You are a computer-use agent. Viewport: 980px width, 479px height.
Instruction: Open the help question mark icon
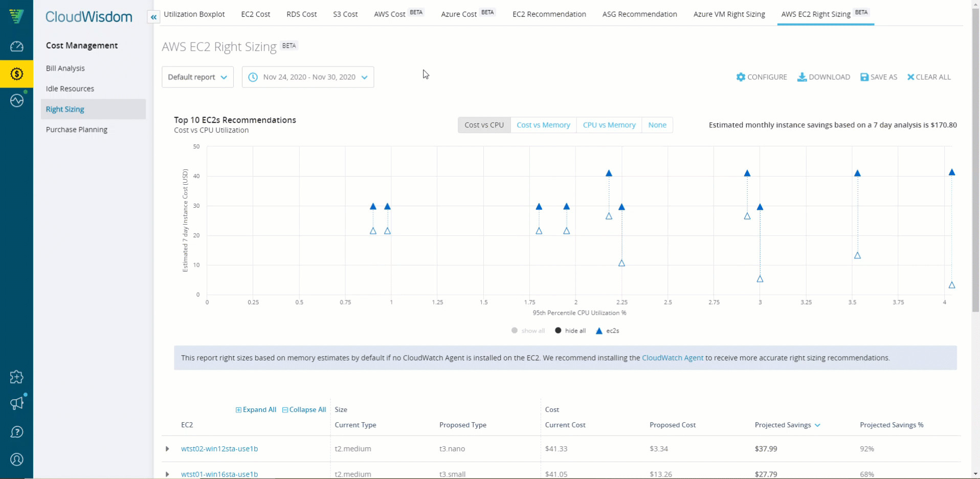16,432
